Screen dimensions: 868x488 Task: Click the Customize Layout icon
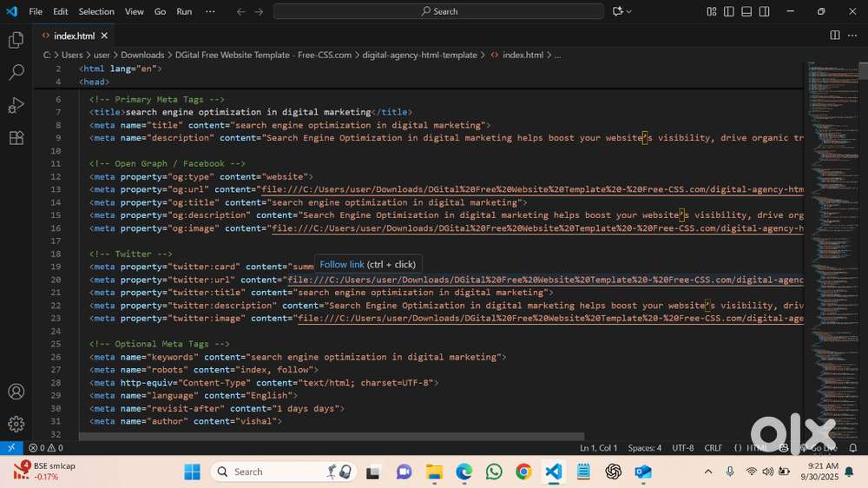click(712, 11)
